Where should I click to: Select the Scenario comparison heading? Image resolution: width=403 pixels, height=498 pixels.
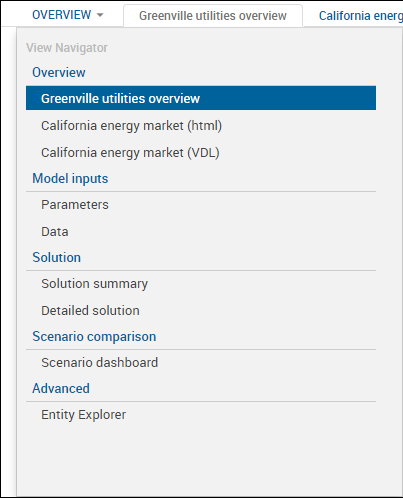click(94, 336)
